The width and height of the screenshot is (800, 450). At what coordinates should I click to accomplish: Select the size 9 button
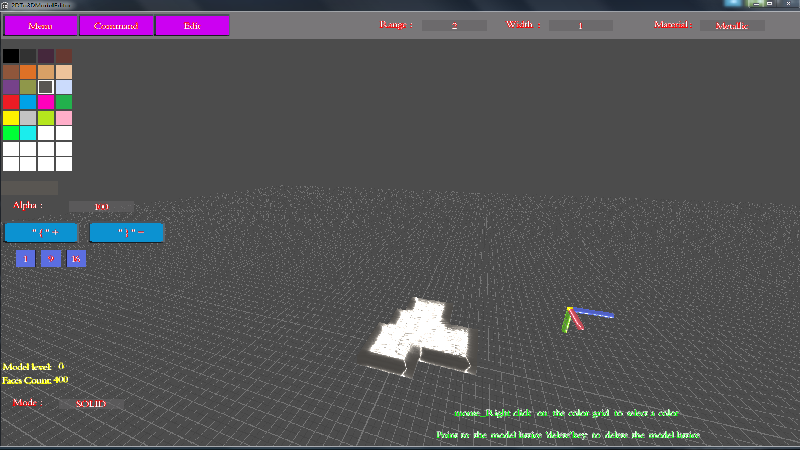tap(51, 259)
